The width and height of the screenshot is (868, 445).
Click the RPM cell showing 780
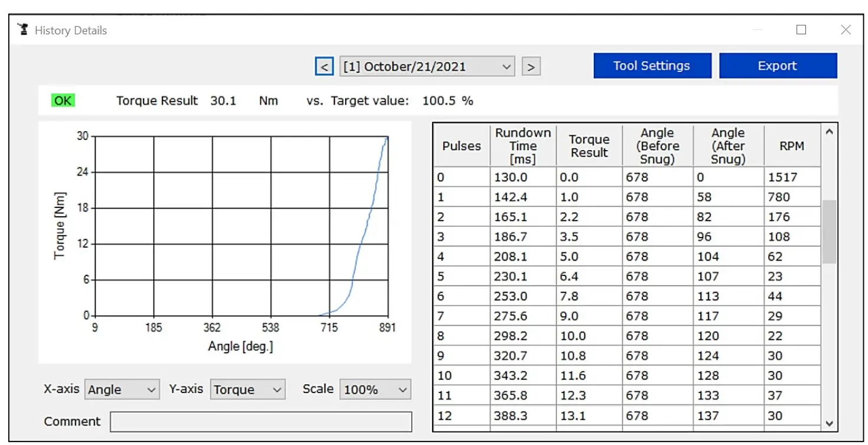pyautogui.click(x=792, y=197)
